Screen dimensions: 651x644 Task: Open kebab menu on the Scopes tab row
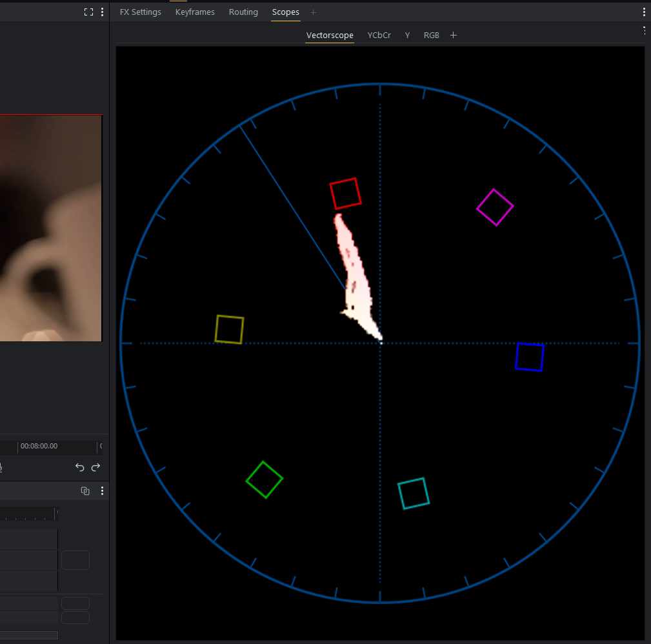click(x=644, y=12)
